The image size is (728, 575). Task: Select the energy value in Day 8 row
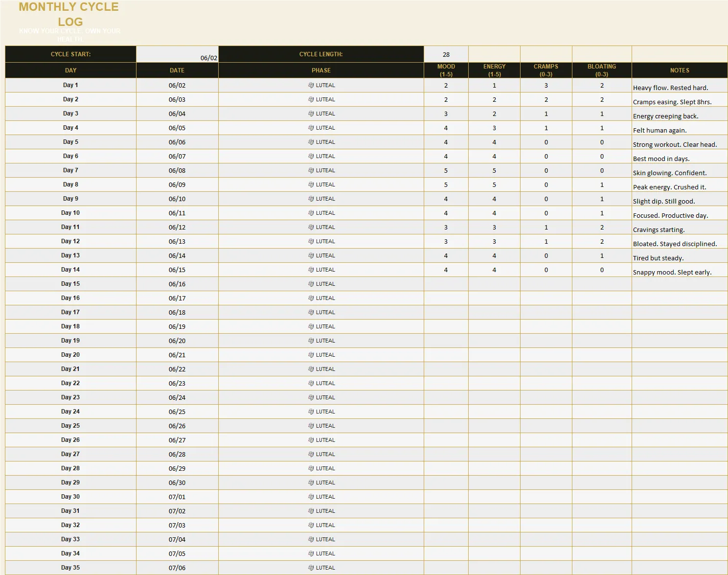pos(494,184)
